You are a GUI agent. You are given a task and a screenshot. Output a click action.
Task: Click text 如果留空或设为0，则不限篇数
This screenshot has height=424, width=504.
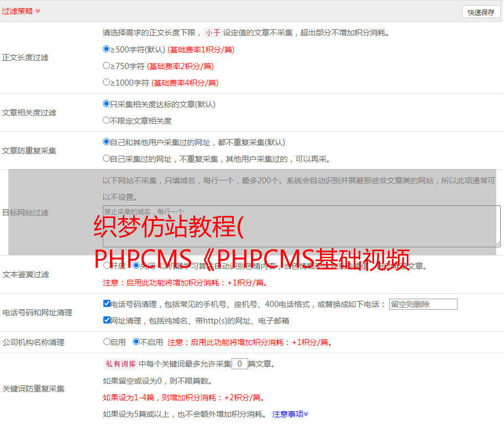pos(158,381)
